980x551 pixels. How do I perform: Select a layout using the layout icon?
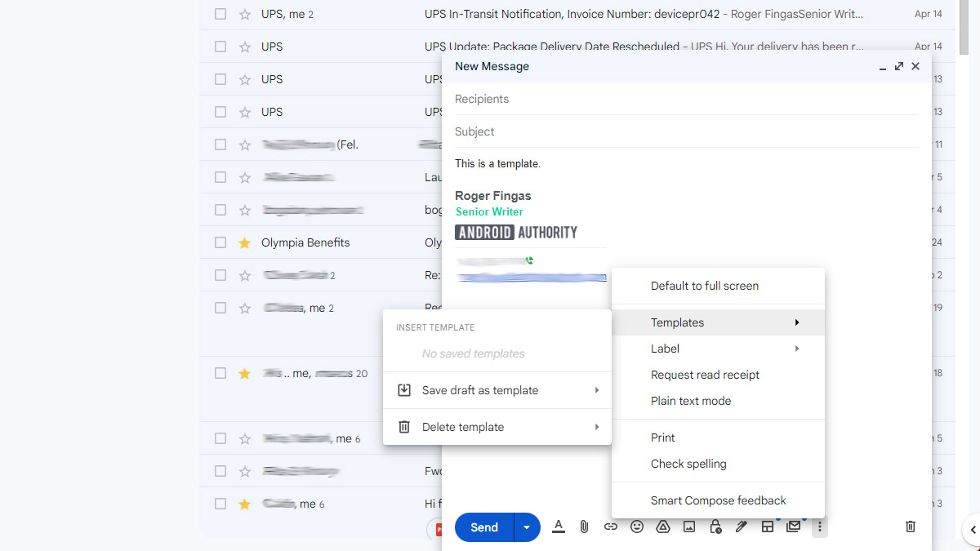point(768,527)
